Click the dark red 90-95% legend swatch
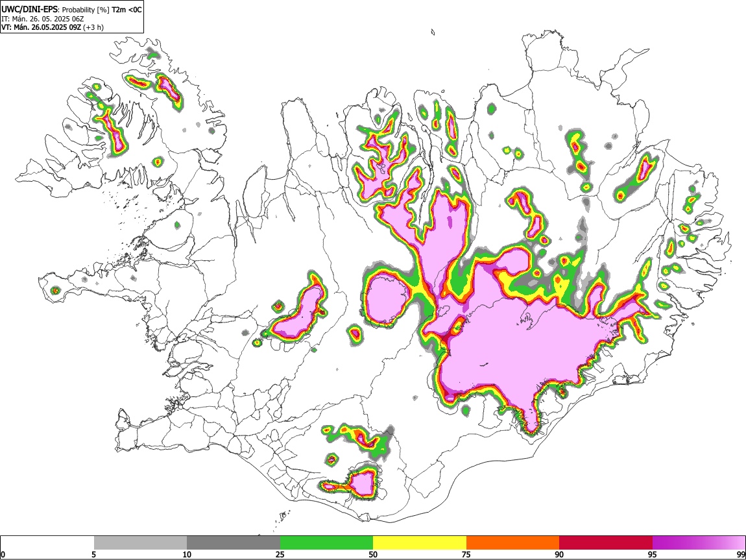746x560 pixels. (606, 542)
